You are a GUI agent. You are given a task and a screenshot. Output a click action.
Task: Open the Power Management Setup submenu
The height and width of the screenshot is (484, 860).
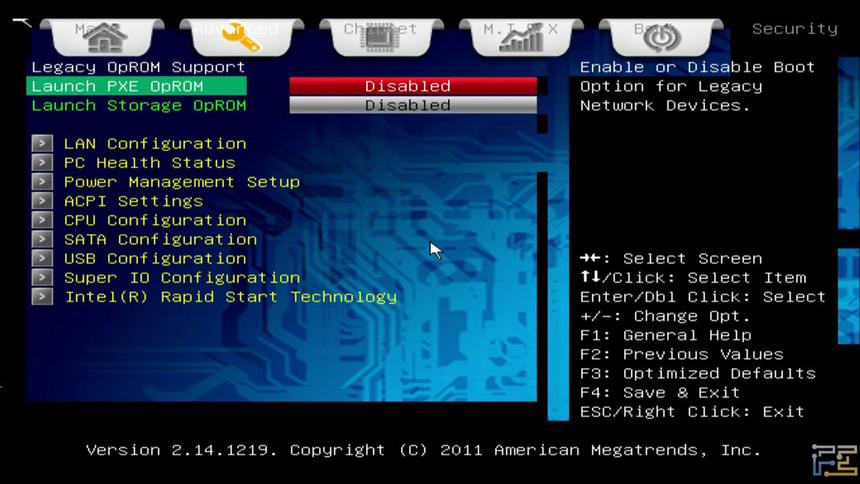pos(182,182)
